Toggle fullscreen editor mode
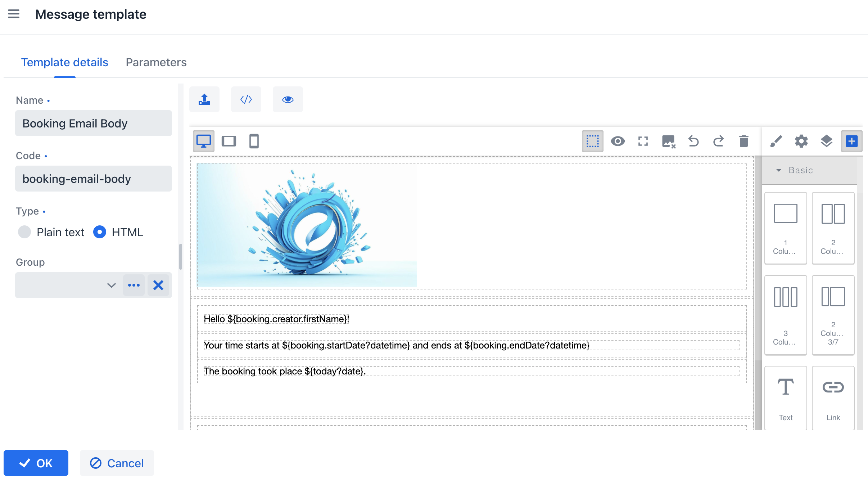Image resolution: width=868 pixels, height=481 pixels. (643, 141)
